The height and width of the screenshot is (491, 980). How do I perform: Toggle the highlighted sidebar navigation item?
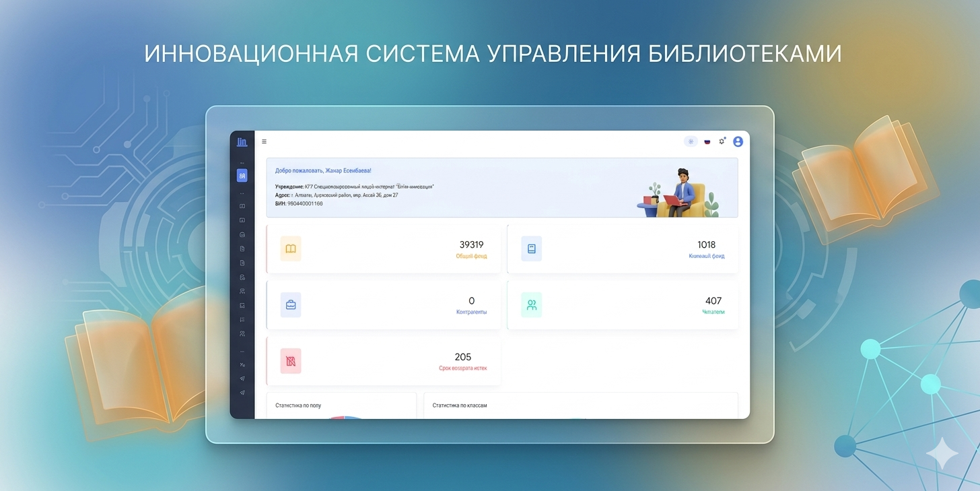point(242,175)
